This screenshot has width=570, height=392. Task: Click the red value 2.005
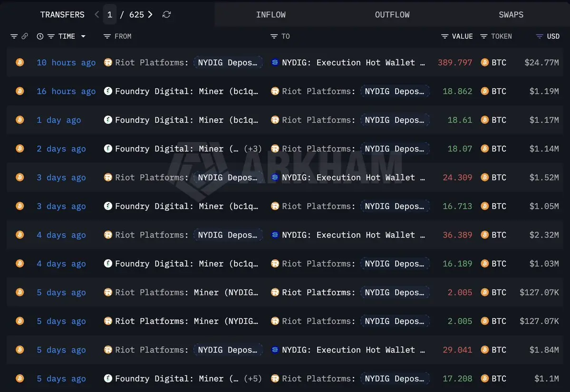coord(460,292)
